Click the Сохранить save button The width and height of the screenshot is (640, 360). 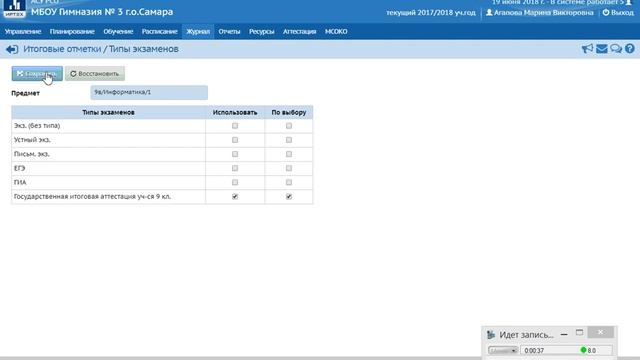point(37,73)
